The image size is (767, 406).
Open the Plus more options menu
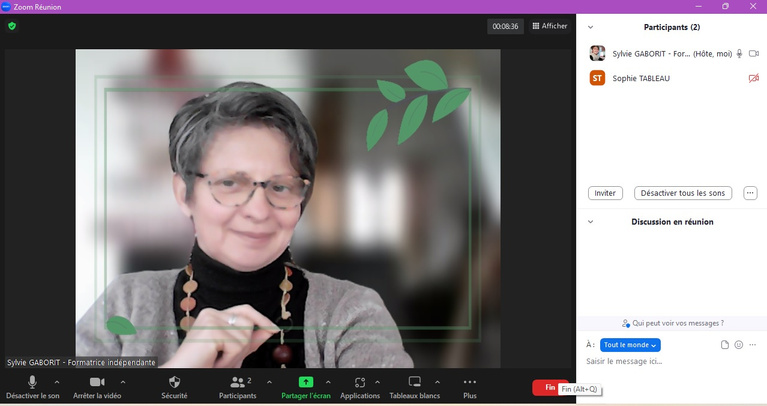[470, 387]
